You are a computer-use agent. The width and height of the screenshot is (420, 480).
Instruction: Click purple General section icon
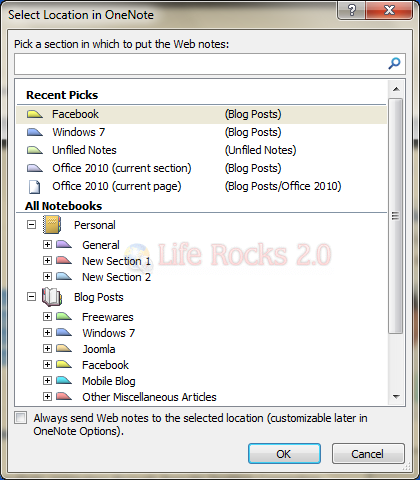[x=64, y=245]
